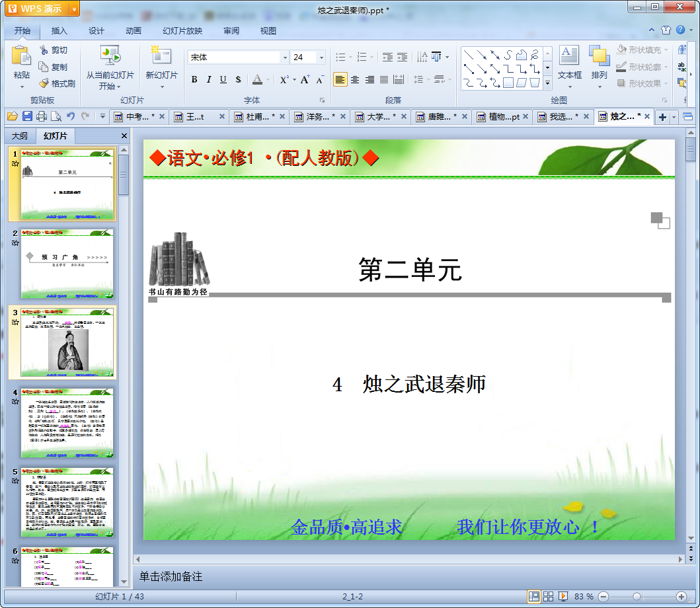Increase paragraph indent
The width and height of the screenshot is (700, 608).
point(403,57)
